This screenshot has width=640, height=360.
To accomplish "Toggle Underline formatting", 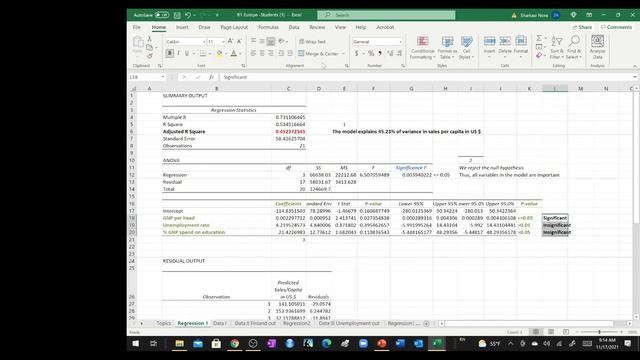I will click(187, 53).
